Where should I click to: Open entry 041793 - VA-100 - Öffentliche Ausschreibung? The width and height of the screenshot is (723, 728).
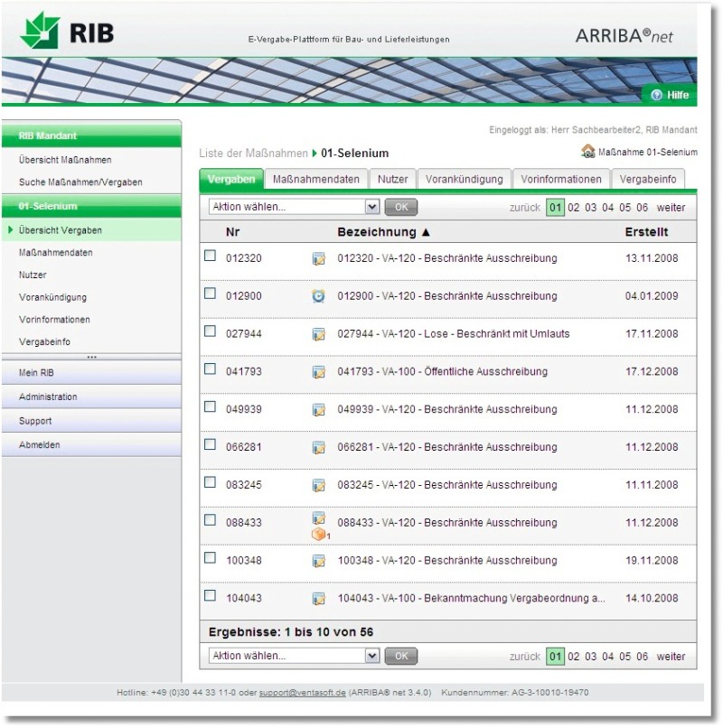pyautogui.click(x=442, y=372)
